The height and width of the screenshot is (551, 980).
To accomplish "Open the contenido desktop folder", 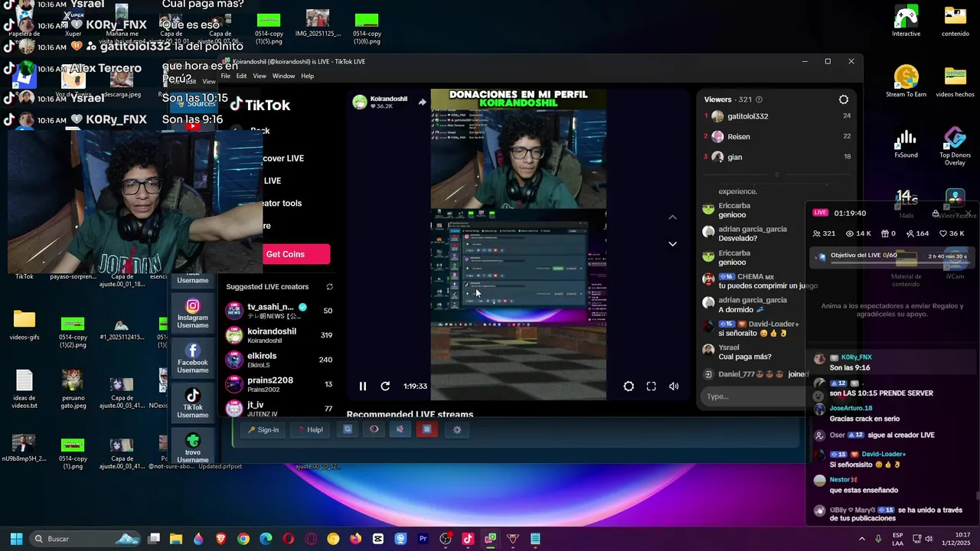I will point(955,21).
